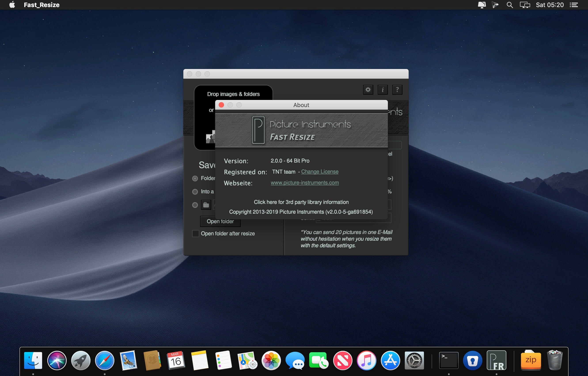Click the folder browse icon in Save section
The width and height of the screenshot is (588, 376).
coord(206,205)
